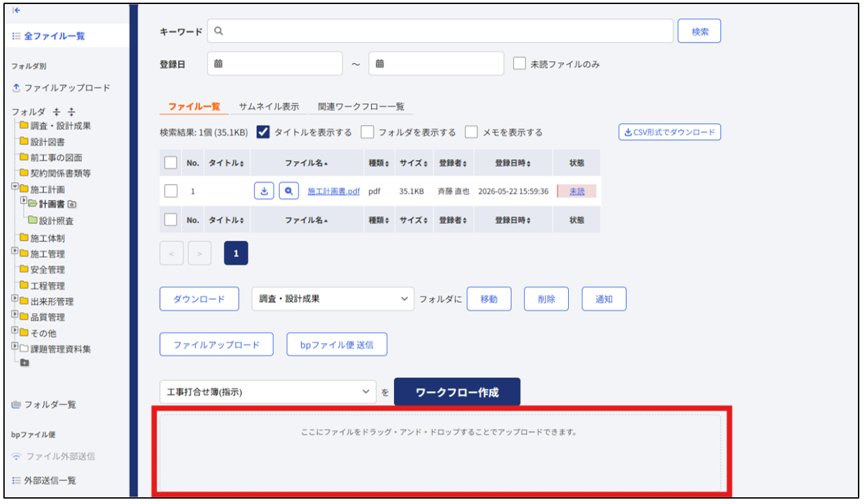Collapse the 施工計画 folder node
This screenshot has height=504, width=864.
[15, 187]
